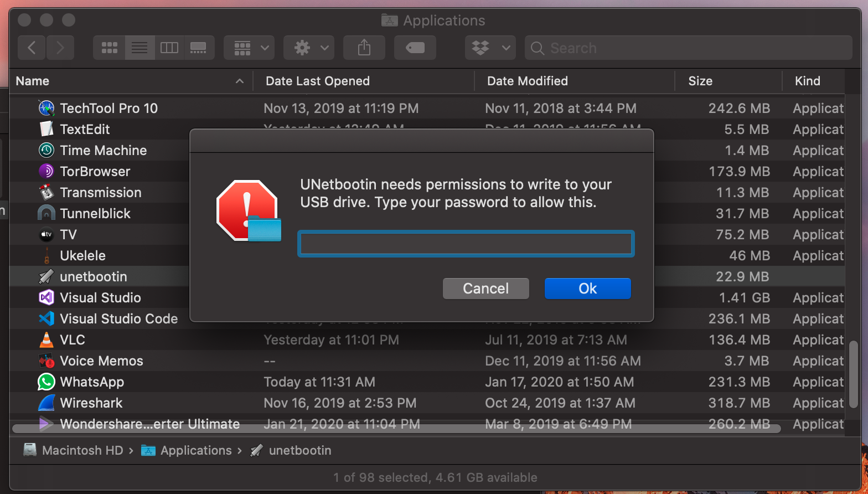
Task: Switch to list view
Action: (139, 48)
